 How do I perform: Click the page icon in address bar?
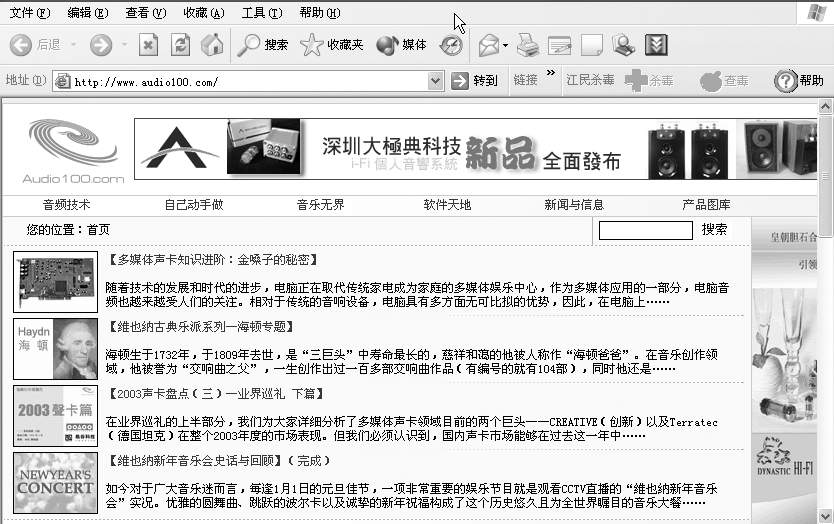63,81
